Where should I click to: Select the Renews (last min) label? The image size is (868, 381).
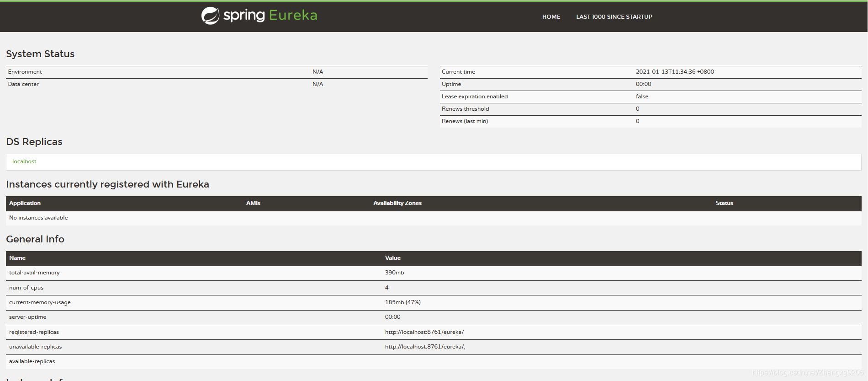click(x=465, y=121)
